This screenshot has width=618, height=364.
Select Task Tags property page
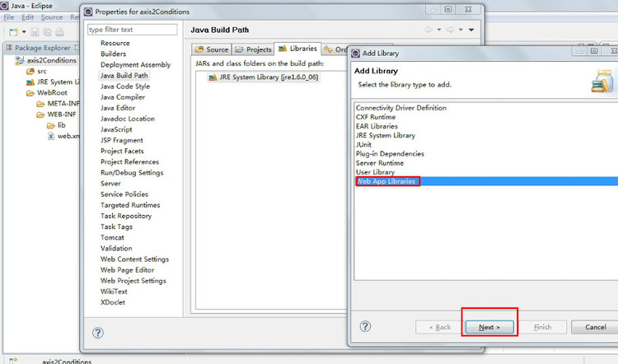tap(116, 227)
